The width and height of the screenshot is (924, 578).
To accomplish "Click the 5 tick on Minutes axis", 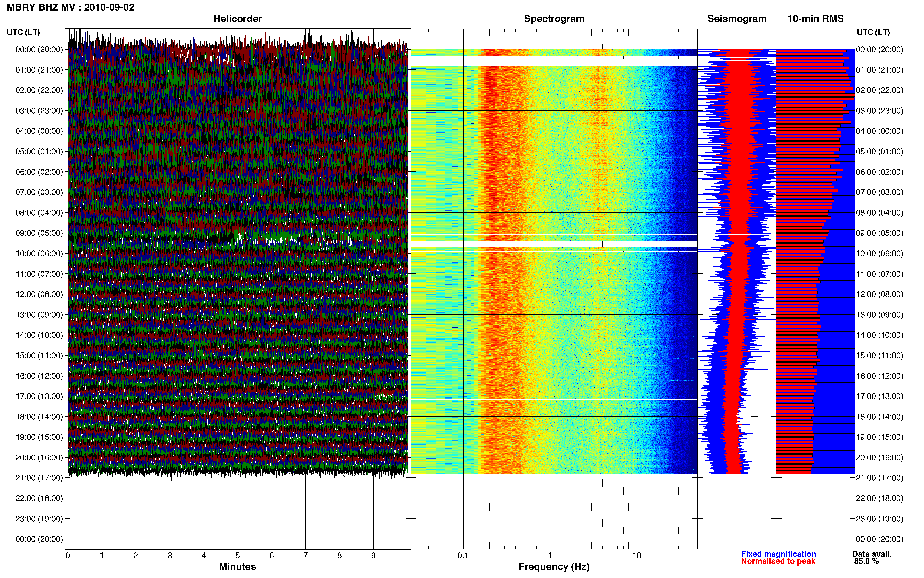I will [x=238, y=556].
